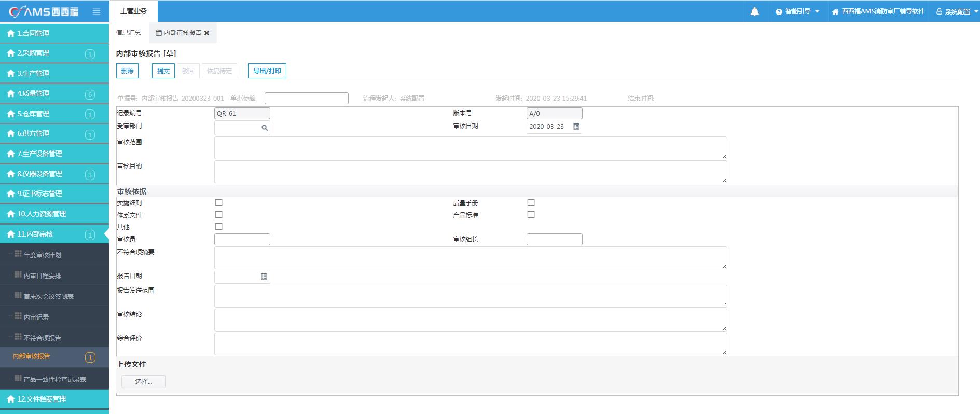Click the 选择... upload button
This screenshot has width=980, height=414.
144,382
